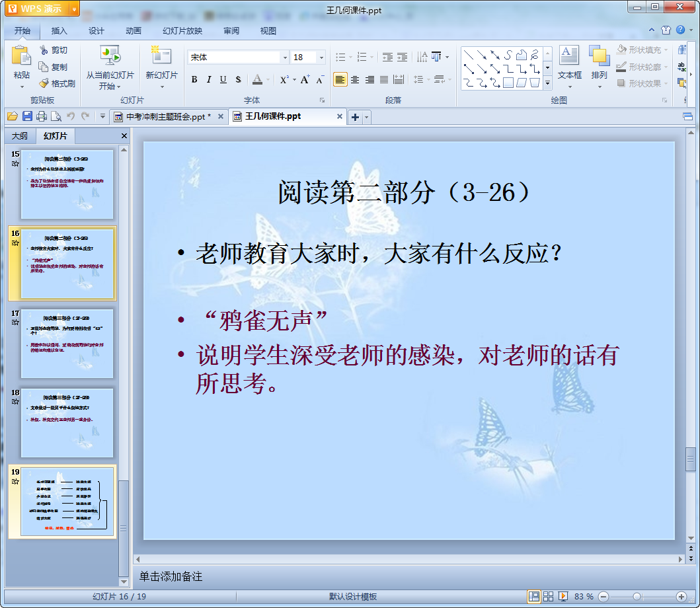The height and width of the screenshot is (608, 700).
Task: Select slide 17 thumbnail
Action: 67,344
